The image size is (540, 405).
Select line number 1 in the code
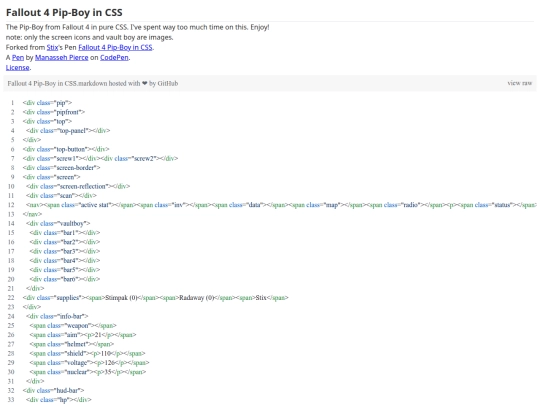(12, 103)
